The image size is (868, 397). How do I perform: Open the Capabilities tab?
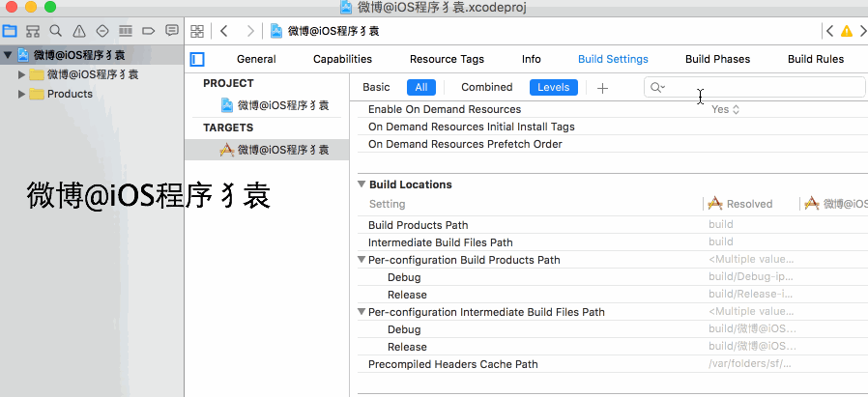[342, 59]
